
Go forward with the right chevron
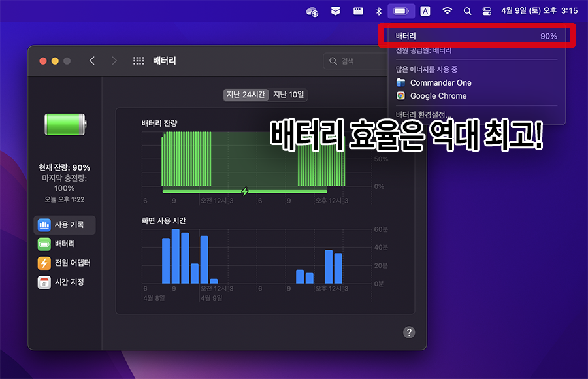pyautogui.click(x=114, y=61)
